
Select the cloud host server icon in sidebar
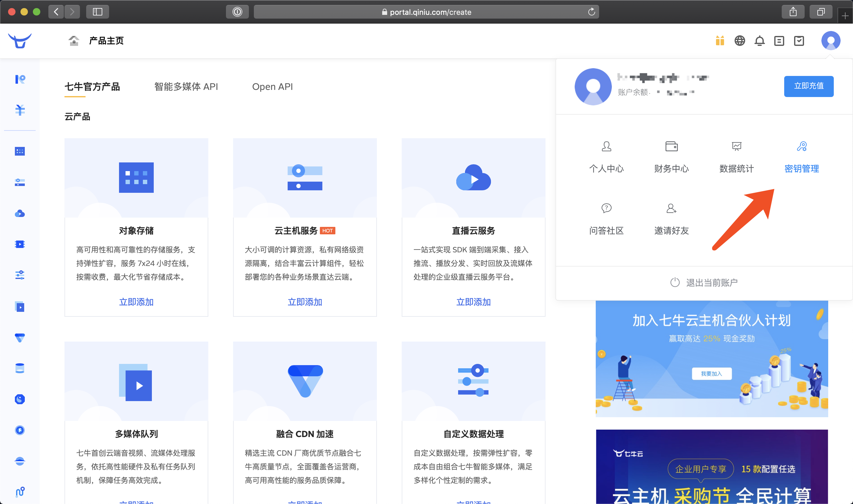pyautogui.click(x=20, y=182)
